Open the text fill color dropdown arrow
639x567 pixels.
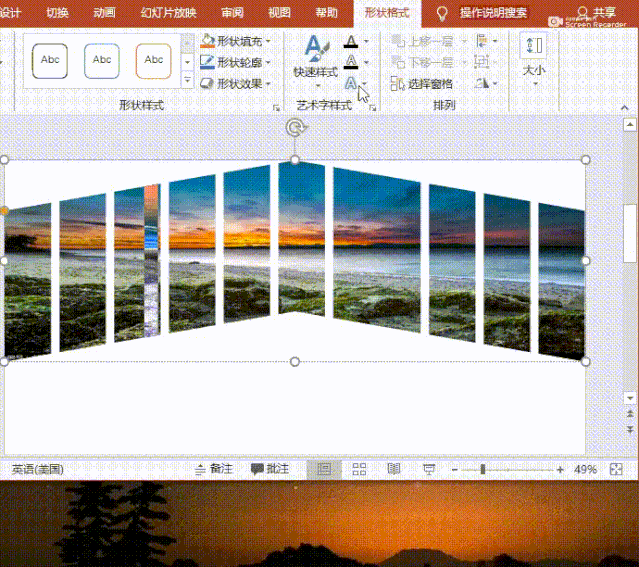366,42
